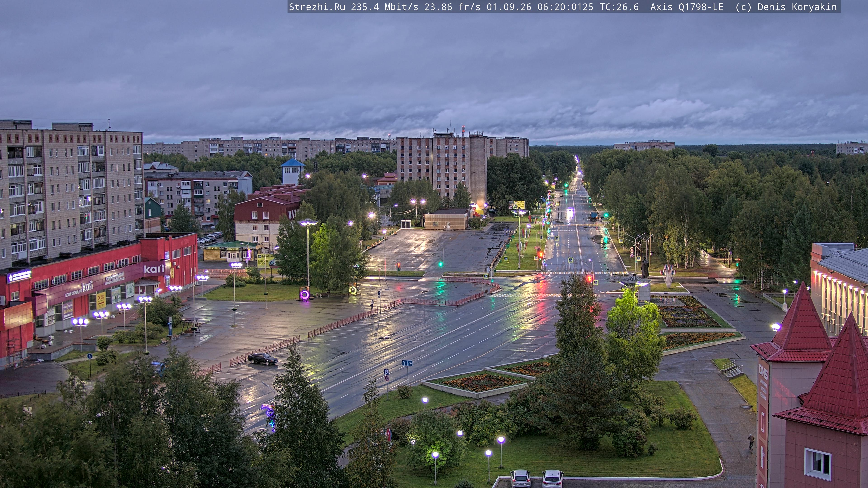Screen dimensions: 868x488
Task: Click the purple glowing ring decoration
Action: [305, 295]
